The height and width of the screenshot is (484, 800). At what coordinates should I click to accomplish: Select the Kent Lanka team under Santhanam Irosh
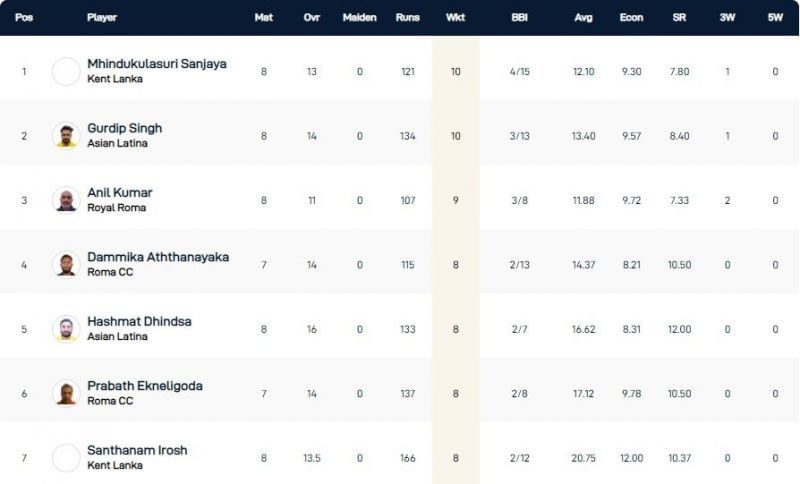click(x=115, y=465)
